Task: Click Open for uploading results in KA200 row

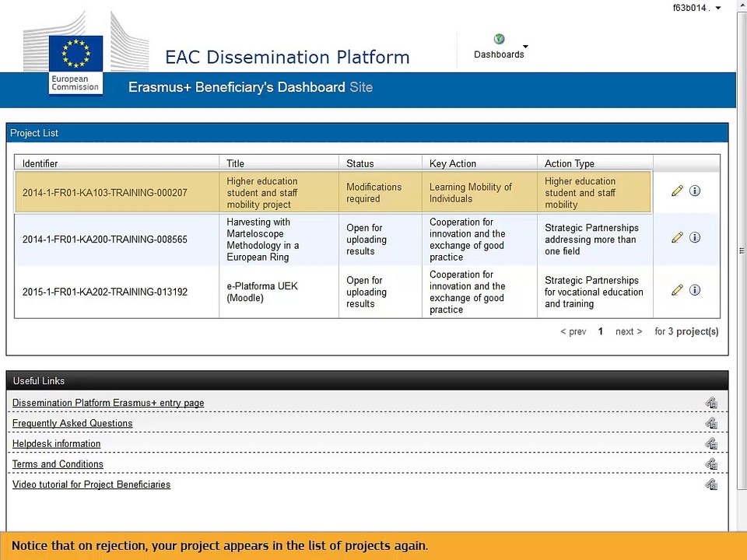Action: point(366,240)
